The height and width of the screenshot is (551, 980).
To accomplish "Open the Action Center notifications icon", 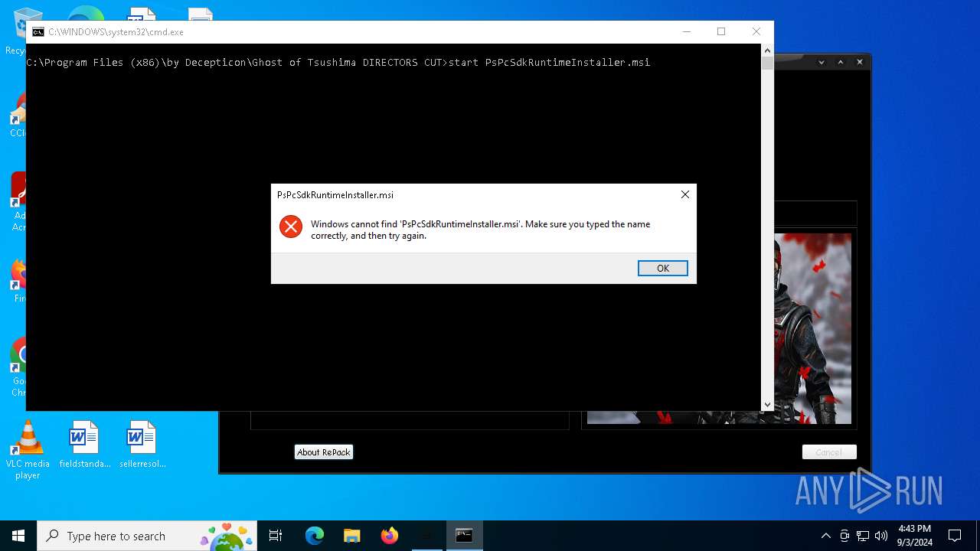I will click(x=955, y=536).
